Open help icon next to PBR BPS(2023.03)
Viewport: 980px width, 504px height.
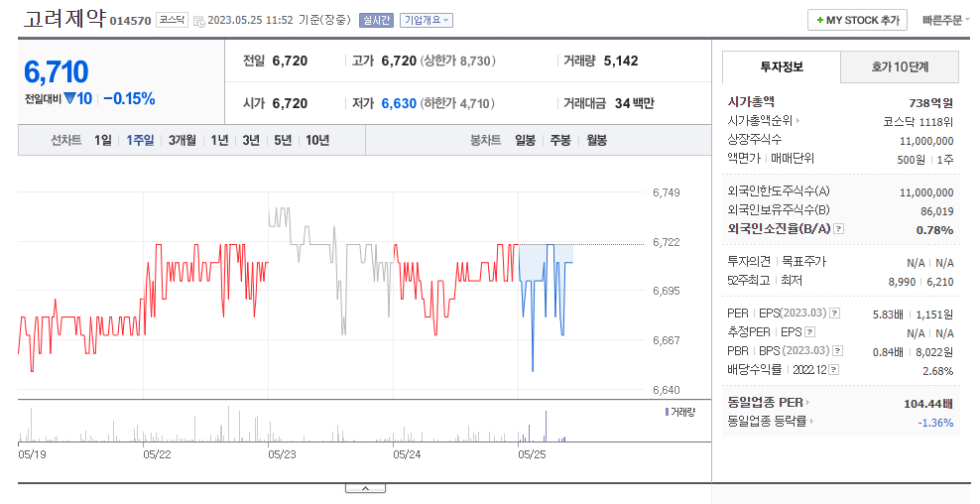(x=838, y=351)
